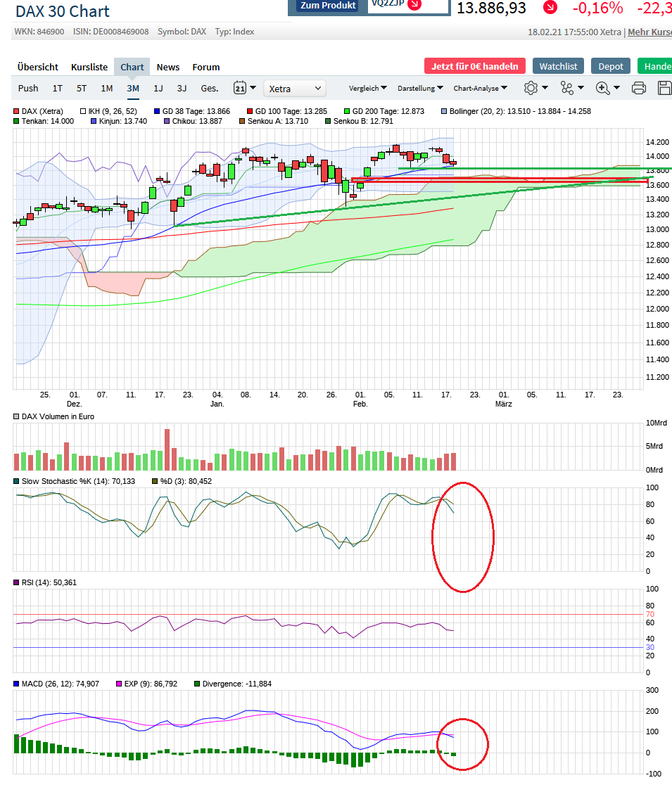This screenshot has height=792, width=672.
Task: Open the Forum tab
Action: point(205,67)
